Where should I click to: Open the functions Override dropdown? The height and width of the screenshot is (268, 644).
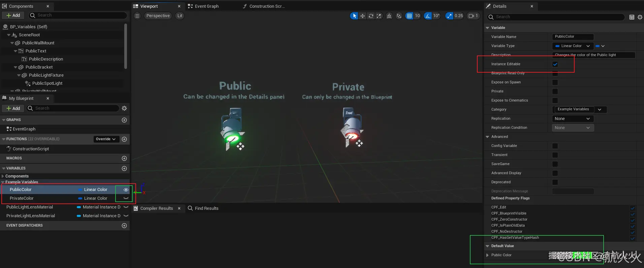106,139
